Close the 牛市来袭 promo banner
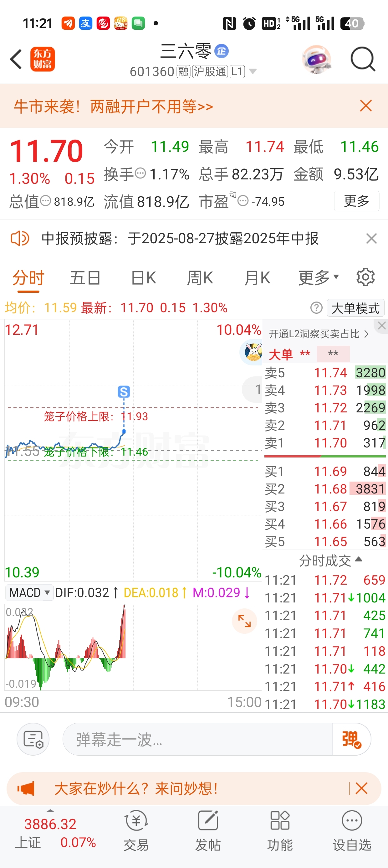Viewport: 388px width, 868px height. (x=366, y=106)
